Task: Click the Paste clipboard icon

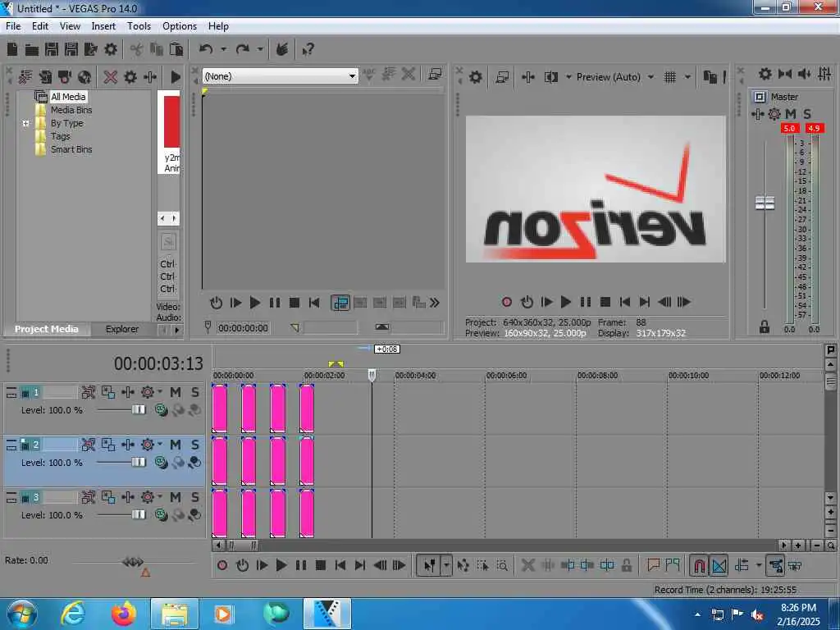Action: pos(176,50)
